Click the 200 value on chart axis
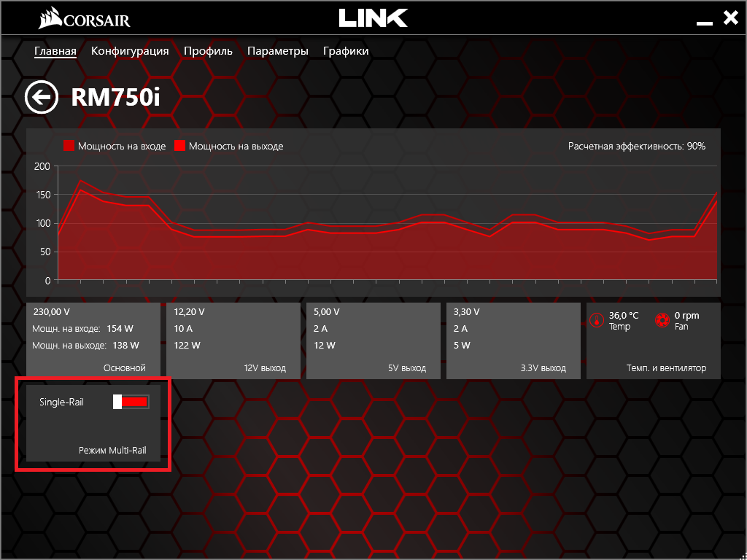 [x=42, y=166]
